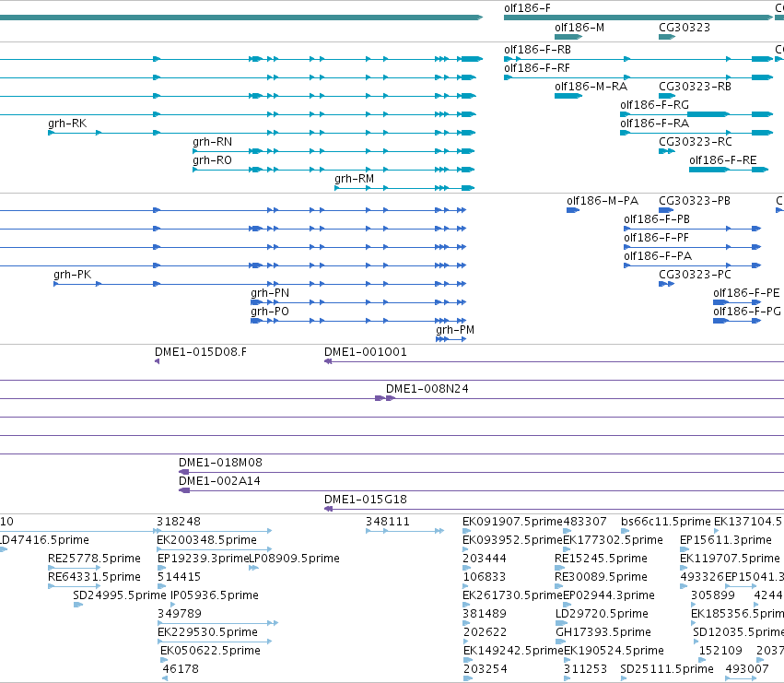Screen dimensions: 784x683
Task: Open the DME1-018M08 clone
Action: [x=482, y=472]
